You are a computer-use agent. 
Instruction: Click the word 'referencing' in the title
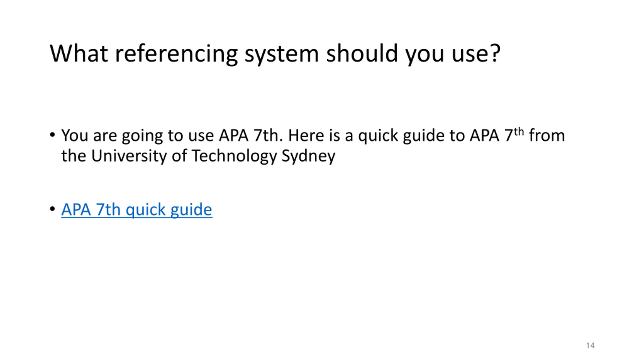(176, 53)
